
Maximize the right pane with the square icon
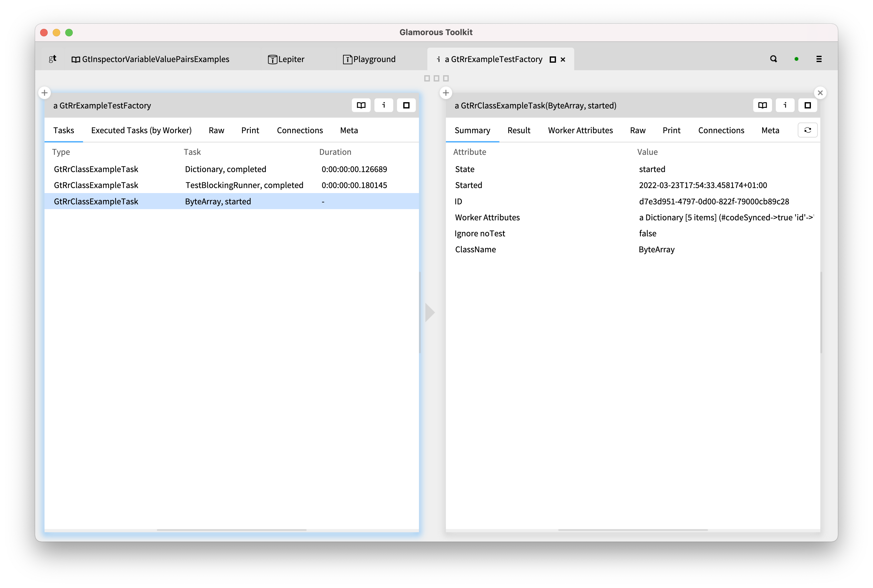click(808, 105)
